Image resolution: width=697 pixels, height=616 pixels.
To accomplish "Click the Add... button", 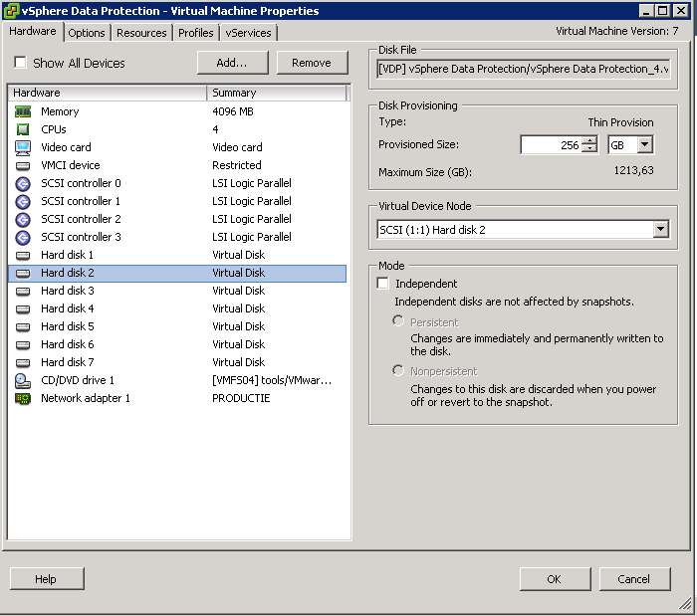I will tap(232, 63).
